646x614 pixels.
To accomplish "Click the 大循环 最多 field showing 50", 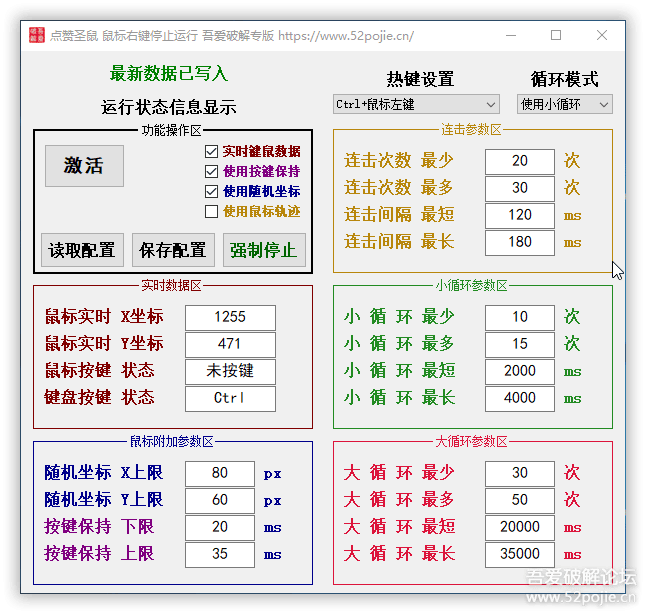I will (520, 500).
